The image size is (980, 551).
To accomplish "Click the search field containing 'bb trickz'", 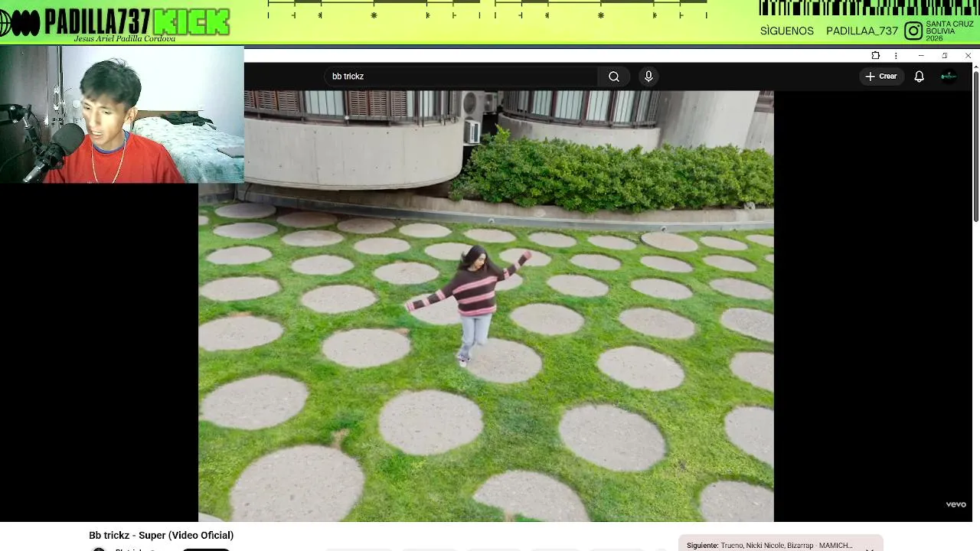I will click(462, 77).
